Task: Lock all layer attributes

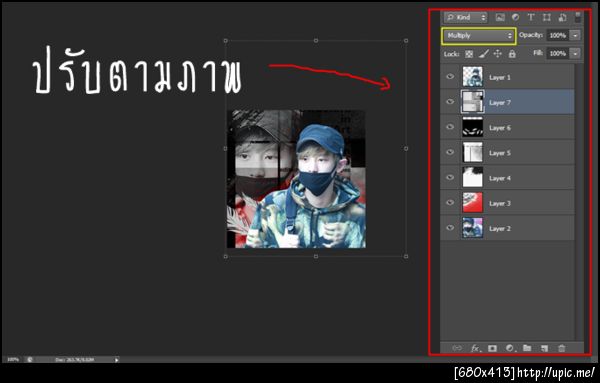Action: pos(512,54)
